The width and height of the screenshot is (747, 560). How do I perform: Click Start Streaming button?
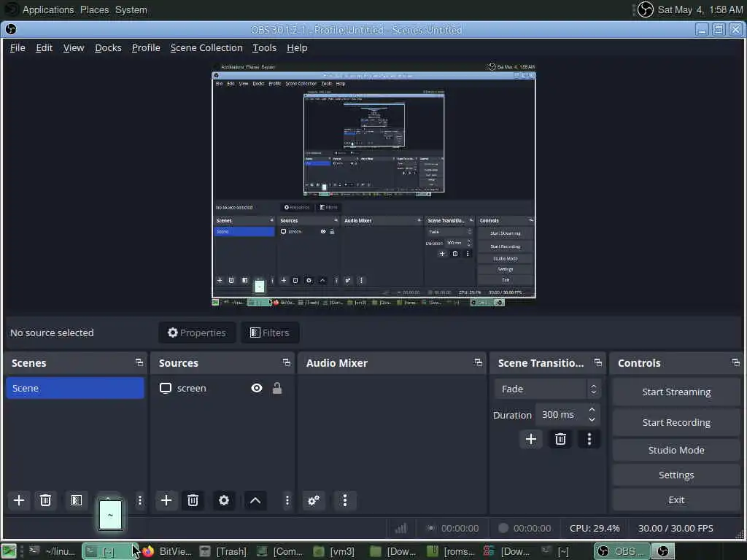(x=676, y=392)
